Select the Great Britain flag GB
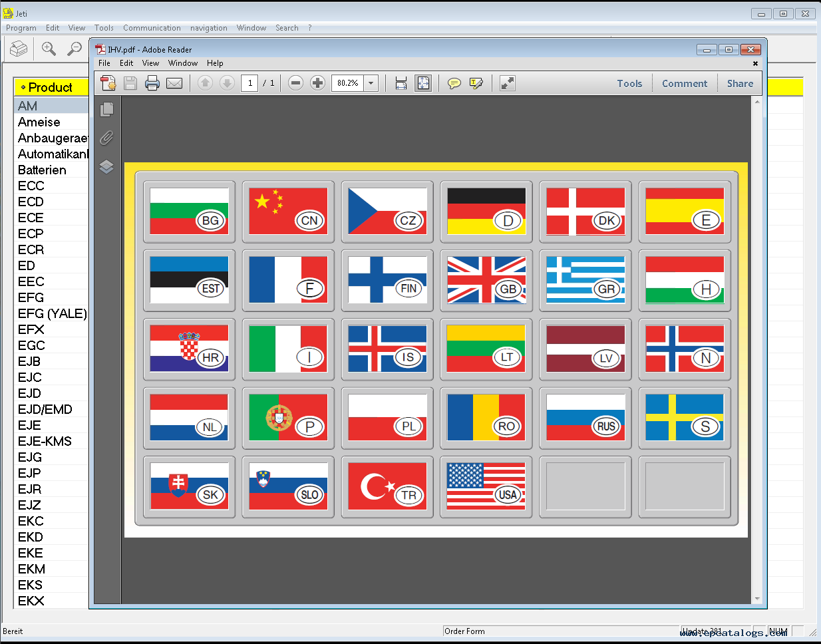 [x=486, y=280]
